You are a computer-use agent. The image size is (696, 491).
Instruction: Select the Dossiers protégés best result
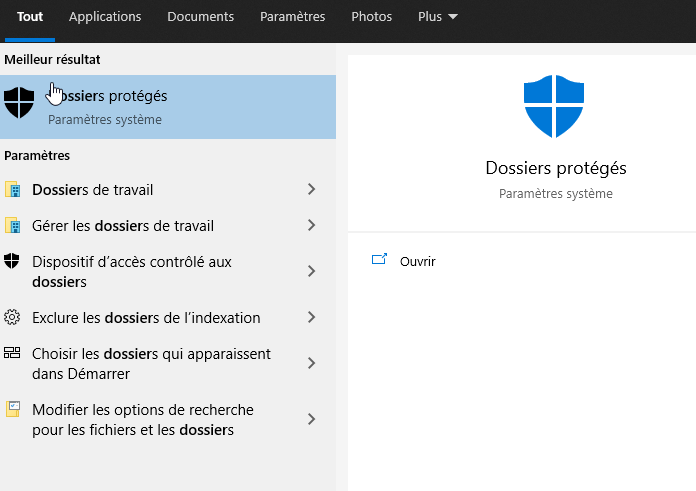click(168, 107)
